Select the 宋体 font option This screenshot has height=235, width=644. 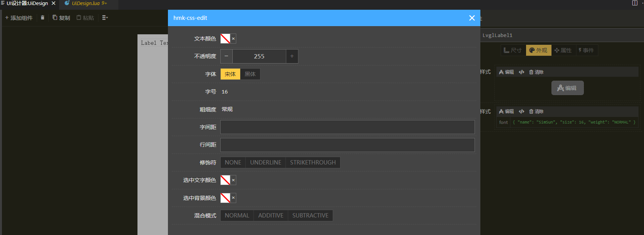(230, 74)
